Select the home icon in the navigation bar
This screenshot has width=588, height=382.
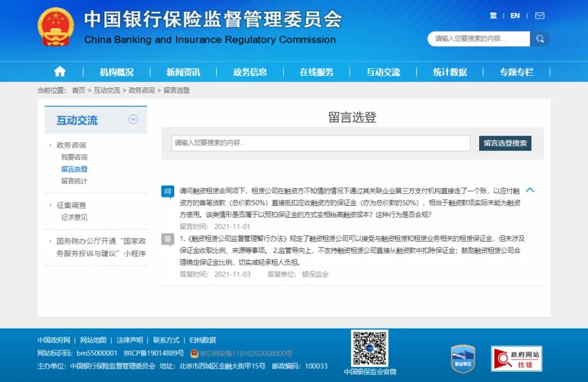coord(60,71)
